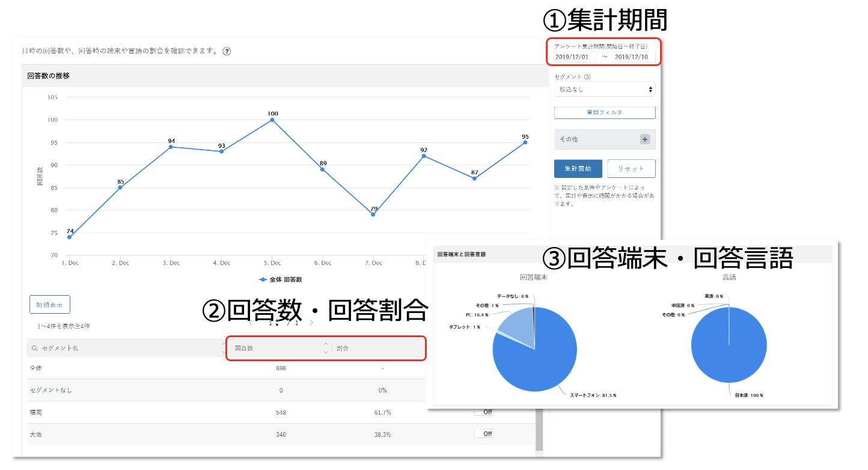Select the 大阪 row label
Screen dimensions: 868x470
coord(35,435)
